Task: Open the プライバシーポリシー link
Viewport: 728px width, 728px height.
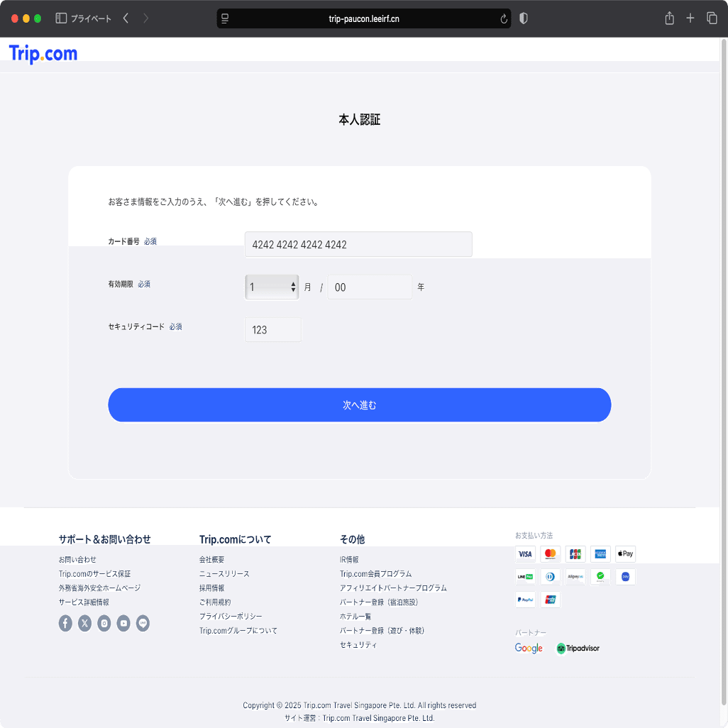Action: [x=231, y=616]
